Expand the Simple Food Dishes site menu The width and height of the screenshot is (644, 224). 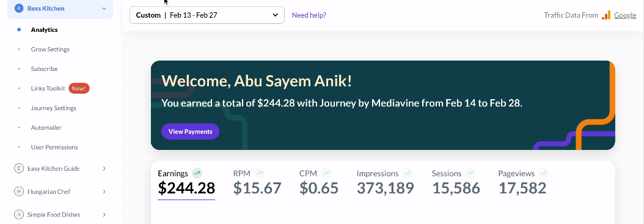coord(104,215)
